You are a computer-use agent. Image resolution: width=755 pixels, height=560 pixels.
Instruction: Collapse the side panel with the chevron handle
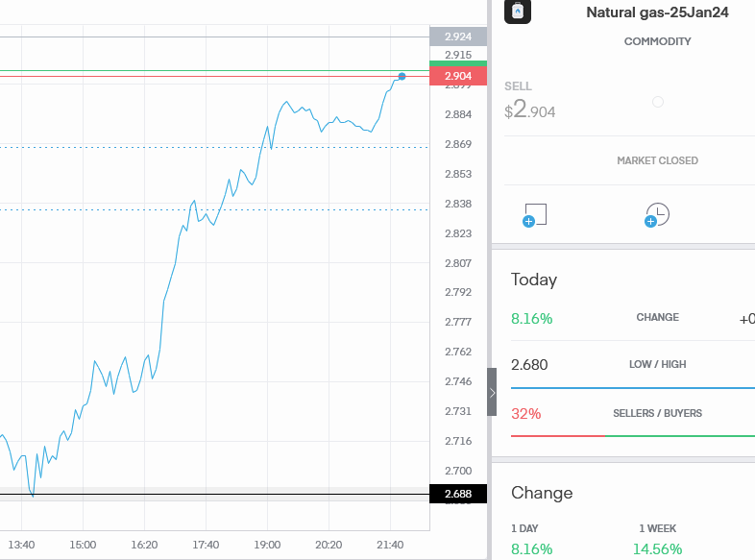pos(492,392)
